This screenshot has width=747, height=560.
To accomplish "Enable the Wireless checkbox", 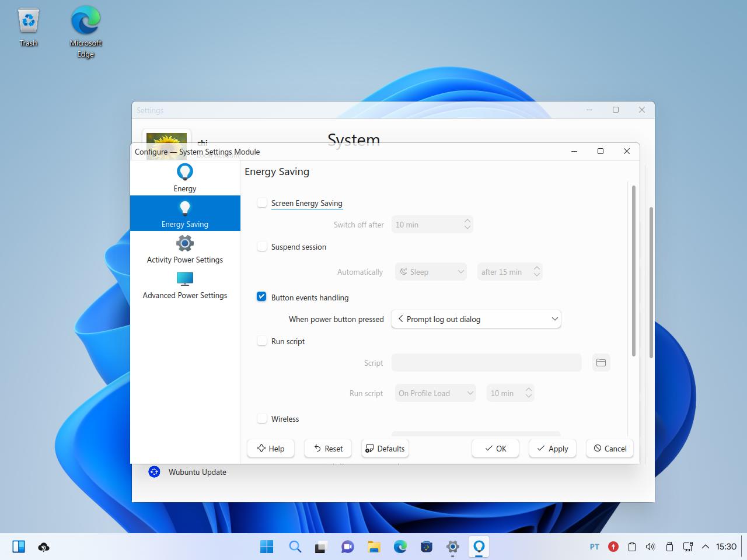I will [262, 418].
